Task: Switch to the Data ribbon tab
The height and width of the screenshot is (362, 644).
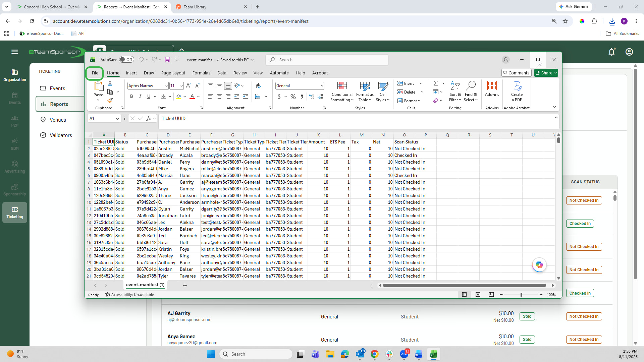Action: [222, 73]
